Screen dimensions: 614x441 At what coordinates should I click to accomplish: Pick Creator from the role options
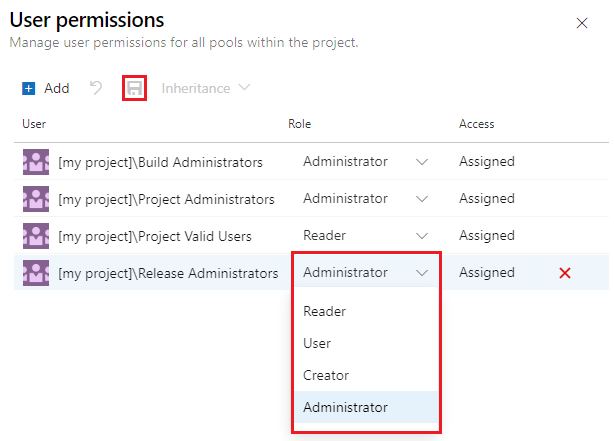click(x=325, y=375)
